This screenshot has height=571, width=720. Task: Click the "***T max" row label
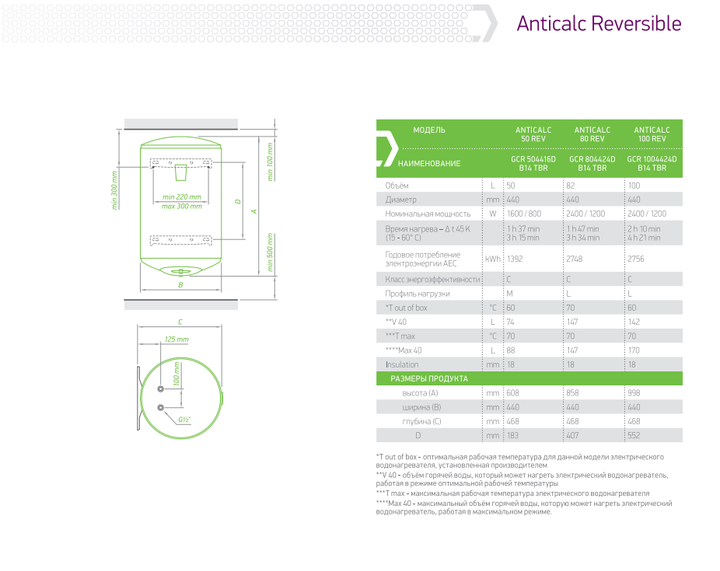[400, 336]
